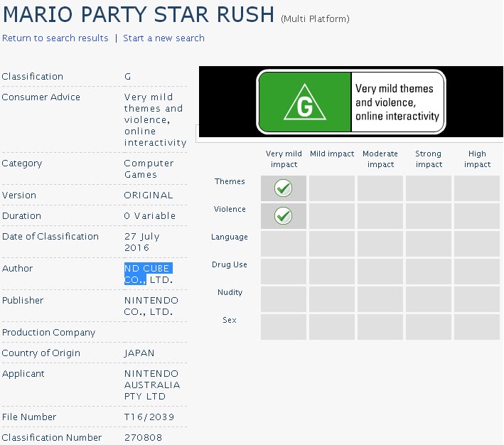This screenshot has width=504, height=445.
Task: Click the 'Themes' row label
Action: 230,181
